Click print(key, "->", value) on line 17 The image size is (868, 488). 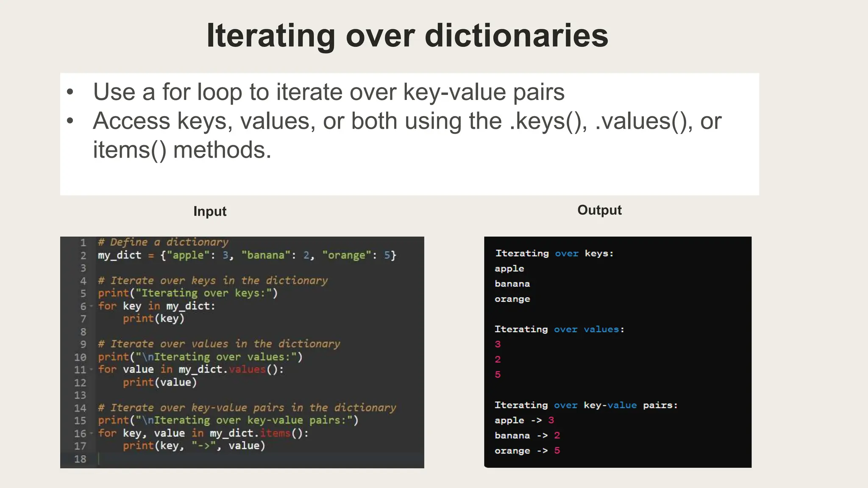point(194,446)
